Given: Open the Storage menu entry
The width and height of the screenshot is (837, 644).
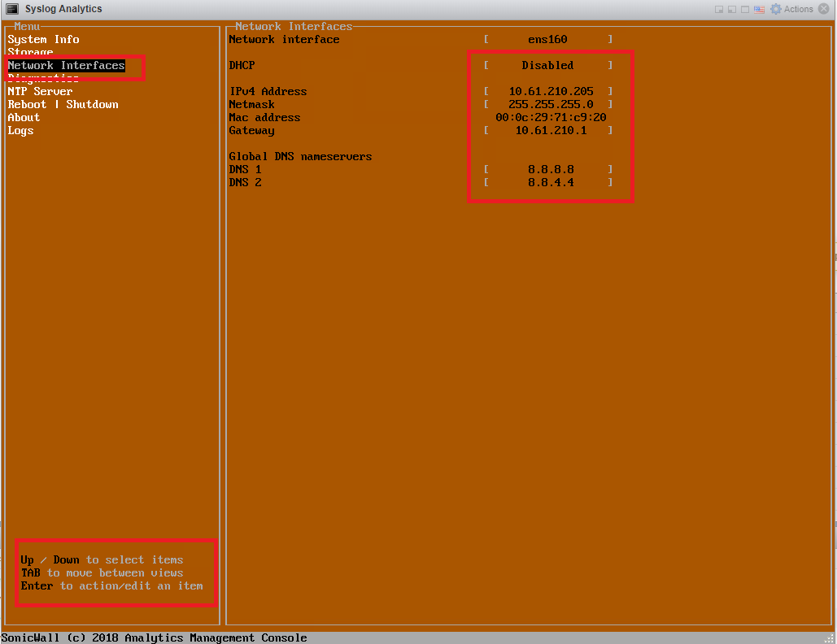Looking at the screenshot, I should click(x=30, y=52).
